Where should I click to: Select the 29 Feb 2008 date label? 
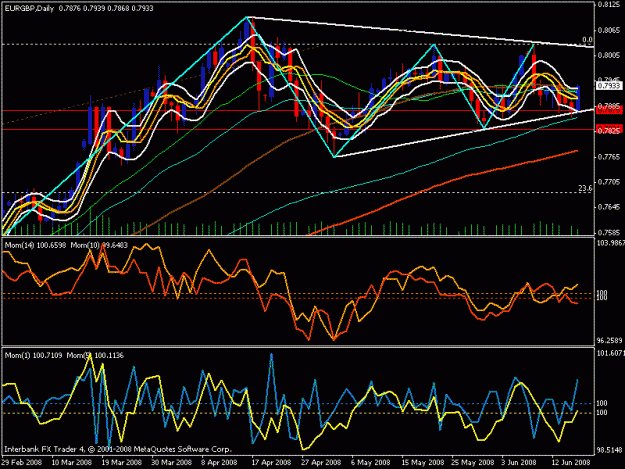tap(22, 463)
